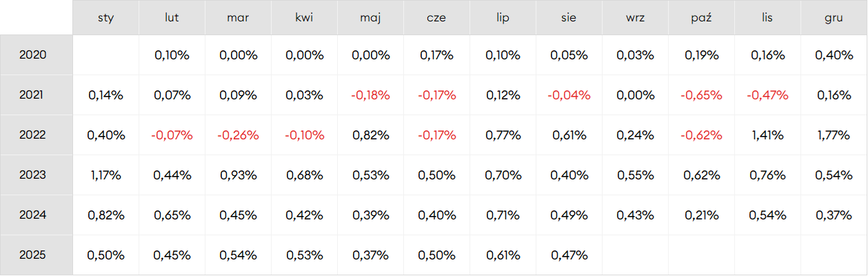Click the 2025 row header
Screen dimensions: 868x276
coord(32,255)
